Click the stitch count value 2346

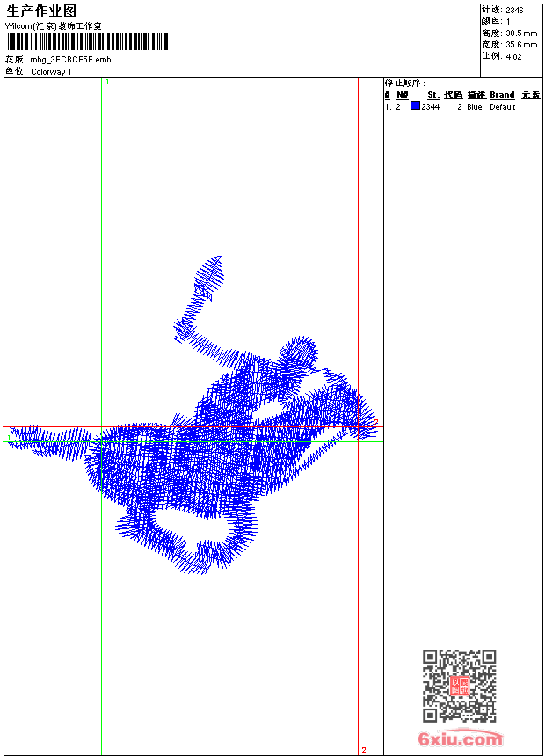click(x=514, y=11)
